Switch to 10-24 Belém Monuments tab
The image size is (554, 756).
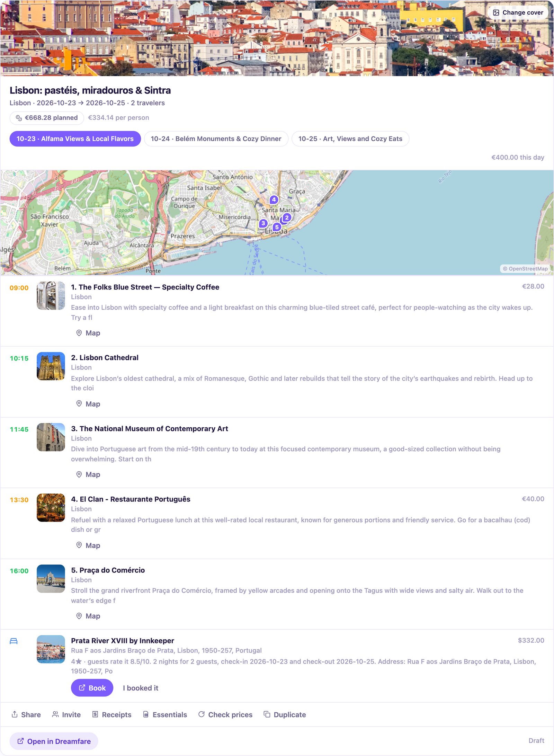(216, 139)
